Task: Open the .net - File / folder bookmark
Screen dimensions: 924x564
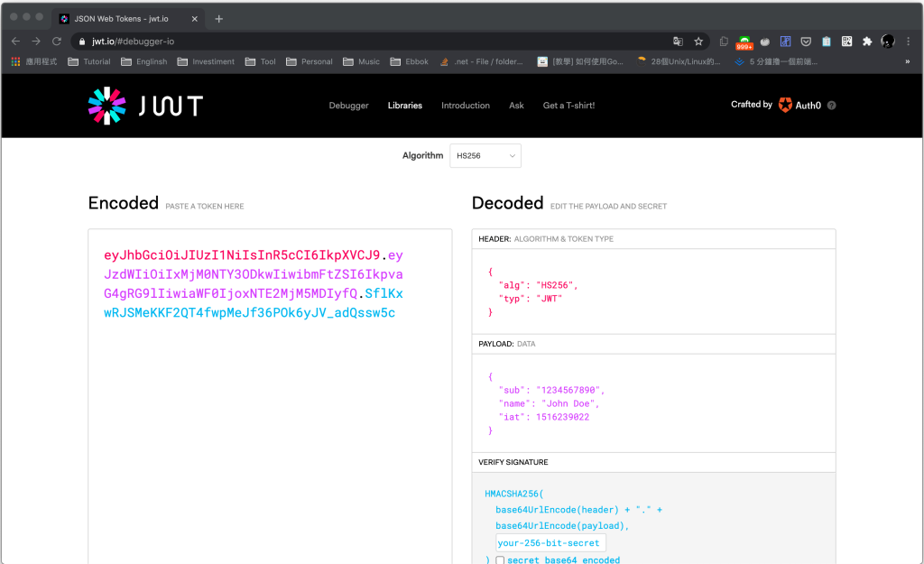Action: pyautogui.click(x=482, y=61)
